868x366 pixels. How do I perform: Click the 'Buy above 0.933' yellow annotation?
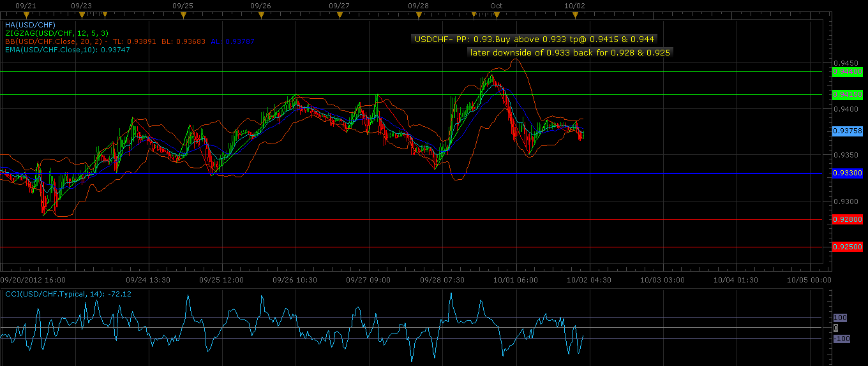point(534,39)
